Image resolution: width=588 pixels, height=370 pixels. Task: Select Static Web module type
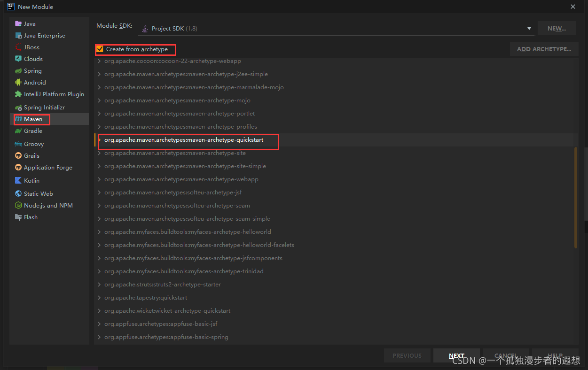pyautogui.click(x=49, y=193)
